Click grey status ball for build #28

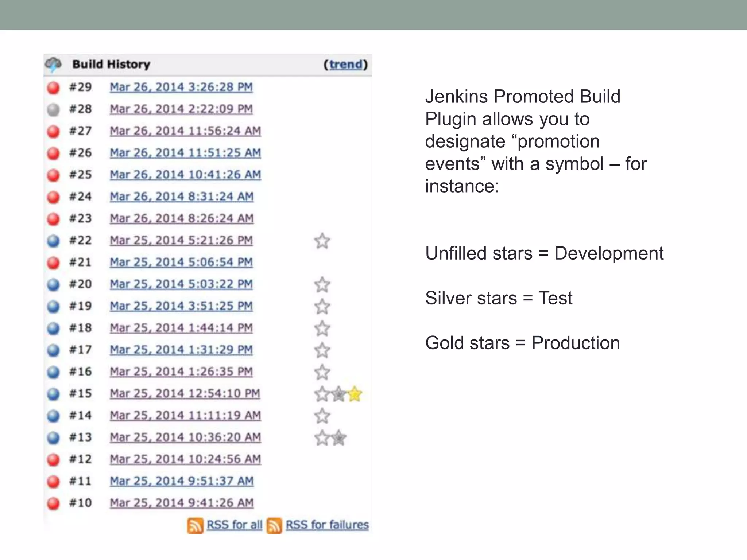pyautogui.click(x=53, y=109)
